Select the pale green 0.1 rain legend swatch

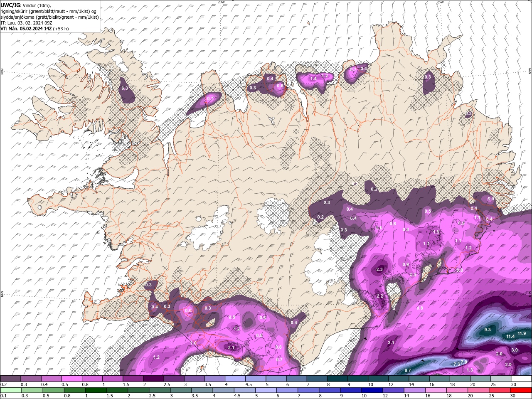tap(10, 390)
